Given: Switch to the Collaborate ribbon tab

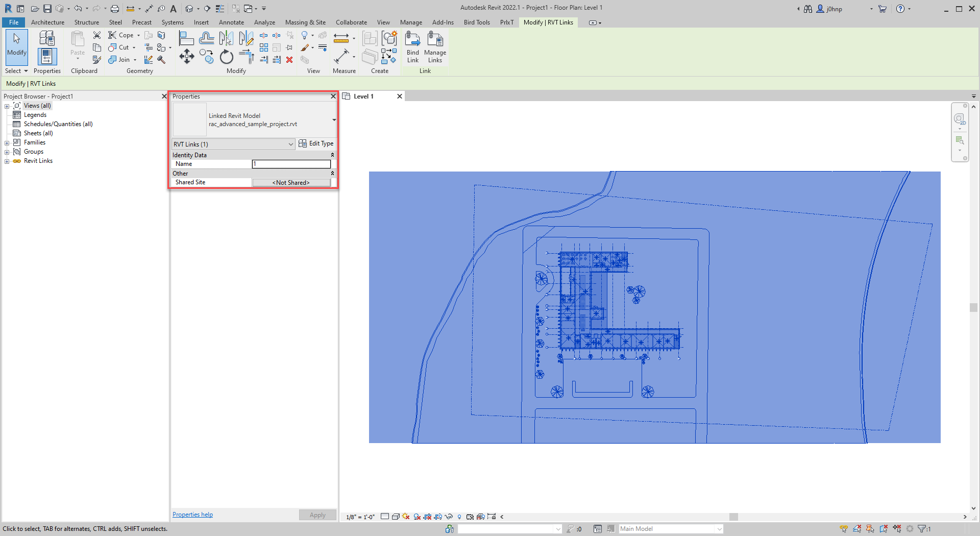Looking at the screenshot, I should tap(351, 22).
